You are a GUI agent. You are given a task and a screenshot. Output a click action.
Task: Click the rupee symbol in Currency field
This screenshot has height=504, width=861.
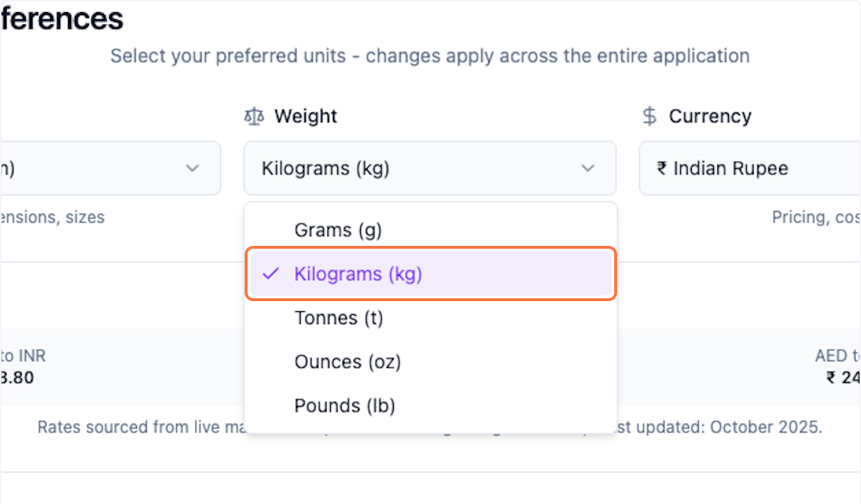point(661,168)
